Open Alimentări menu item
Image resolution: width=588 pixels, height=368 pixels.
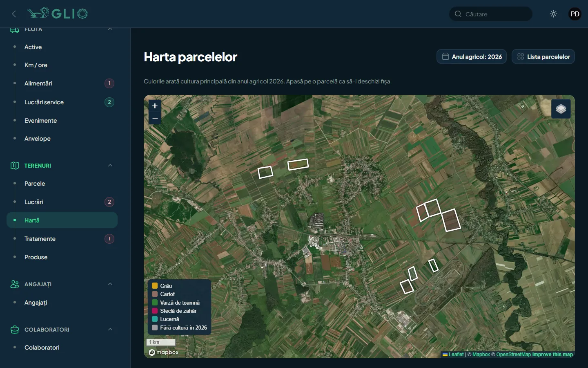point(62,83)
